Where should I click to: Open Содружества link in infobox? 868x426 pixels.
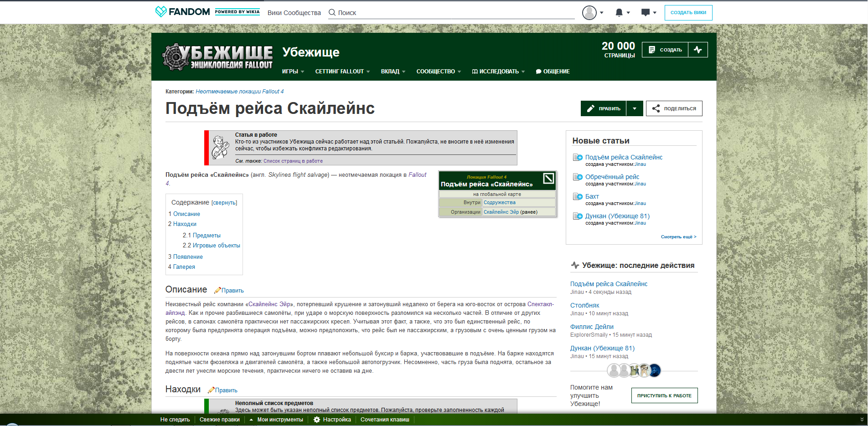[500, 203]
